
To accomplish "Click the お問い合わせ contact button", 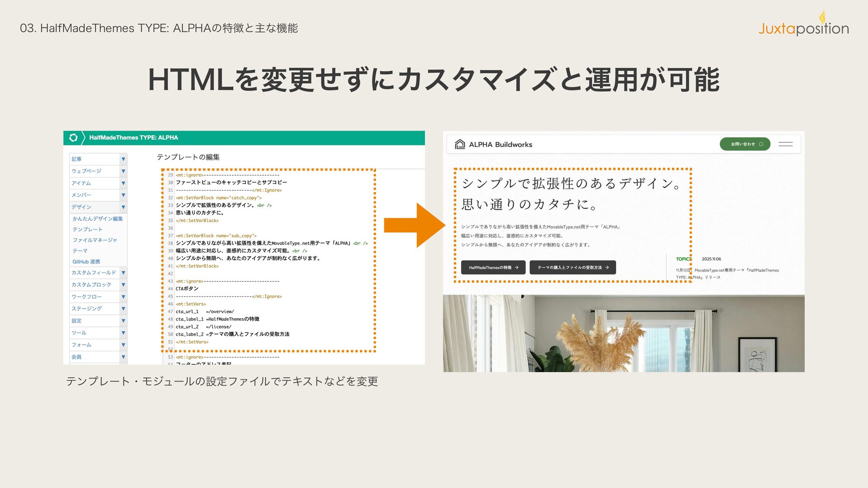I will pos(745,144).
